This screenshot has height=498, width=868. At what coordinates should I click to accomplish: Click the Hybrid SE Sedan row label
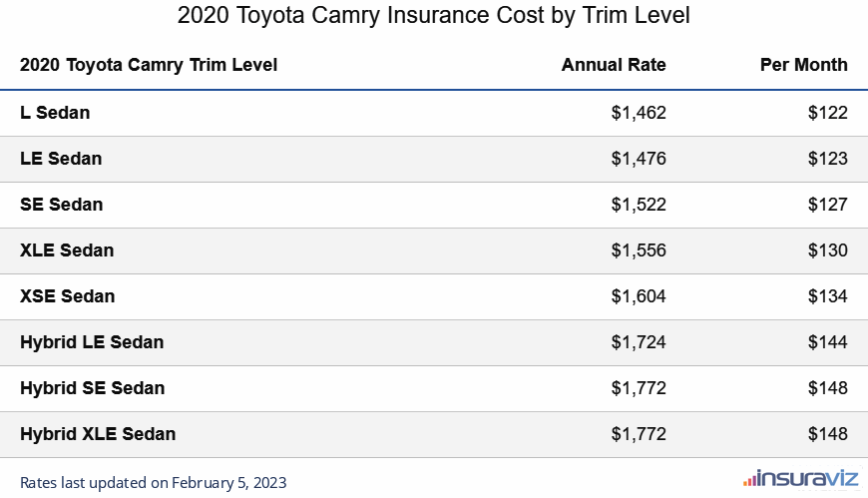(92, 388)
